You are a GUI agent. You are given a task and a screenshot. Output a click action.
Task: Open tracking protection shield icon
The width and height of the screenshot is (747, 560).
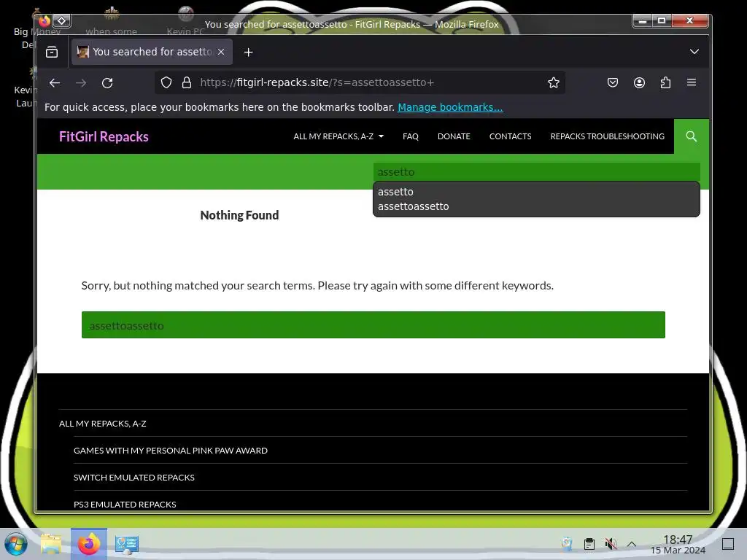166,82
